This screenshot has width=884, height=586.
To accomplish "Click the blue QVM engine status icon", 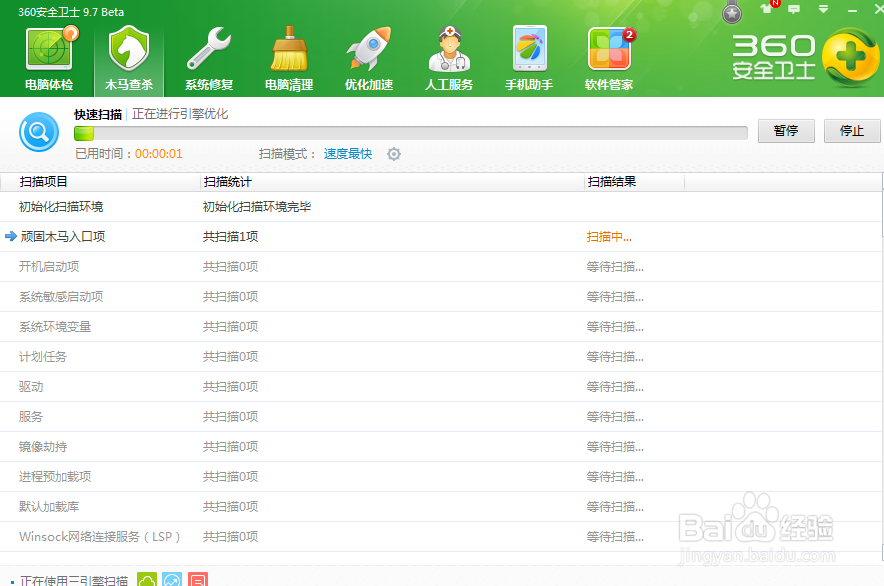I will (x=171, y=579).
